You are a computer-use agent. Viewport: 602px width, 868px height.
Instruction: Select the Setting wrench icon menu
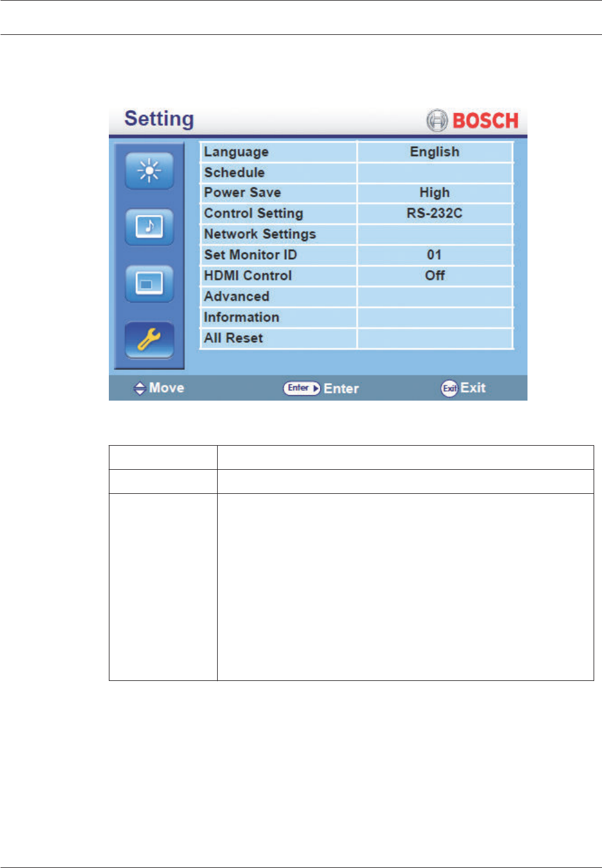149,340
